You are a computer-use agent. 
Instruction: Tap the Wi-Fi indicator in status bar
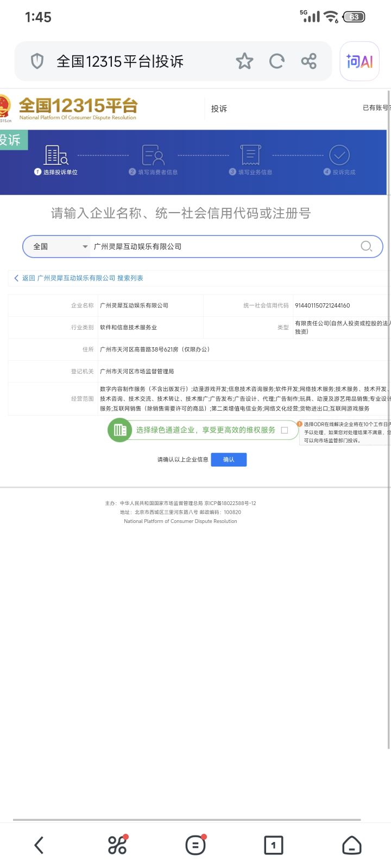point(331,17)
